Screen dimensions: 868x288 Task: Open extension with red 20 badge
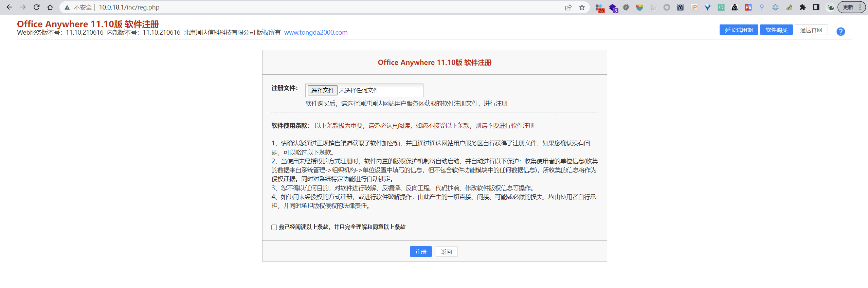point(599,8)
